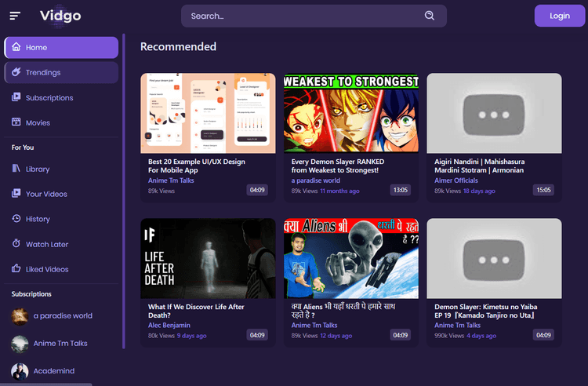Click the 80k Views text
The height and width of the screenshot is (386, 588).
(162, 336)
